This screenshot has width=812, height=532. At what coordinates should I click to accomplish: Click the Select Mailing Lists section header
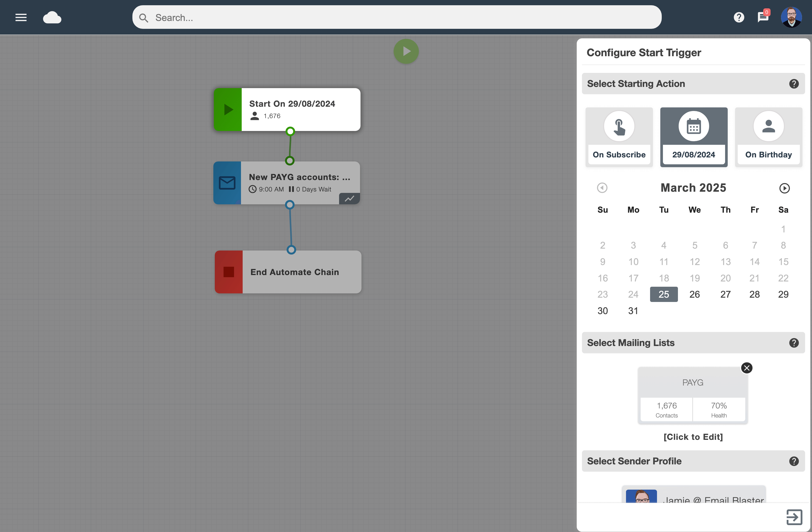[693, 343]
